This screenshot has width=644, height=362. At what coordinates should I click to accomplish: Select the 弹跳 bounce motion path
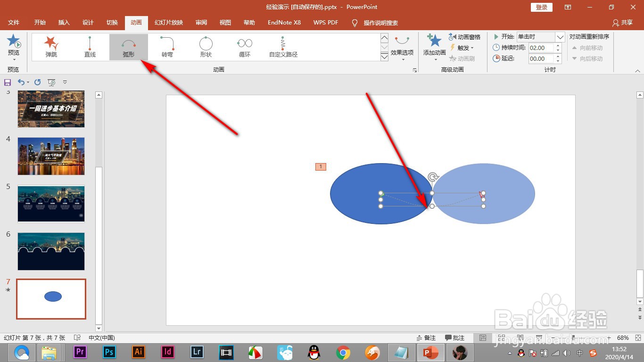tap(51, 47)
